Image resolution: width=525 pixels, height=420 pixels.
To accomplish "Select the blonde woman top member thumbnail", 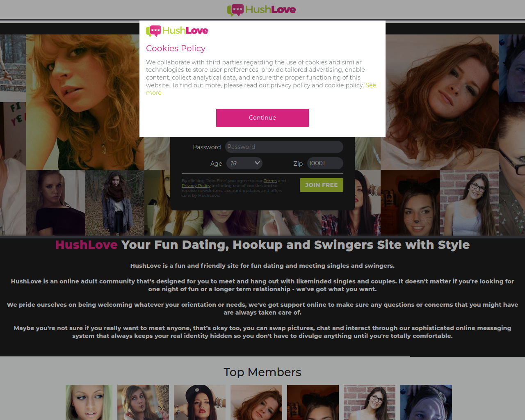I will 89,402.
